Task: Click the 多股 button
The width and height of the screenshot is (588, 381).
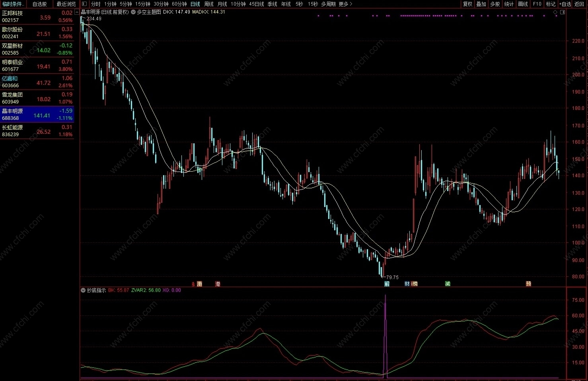Action: [495, 4]
